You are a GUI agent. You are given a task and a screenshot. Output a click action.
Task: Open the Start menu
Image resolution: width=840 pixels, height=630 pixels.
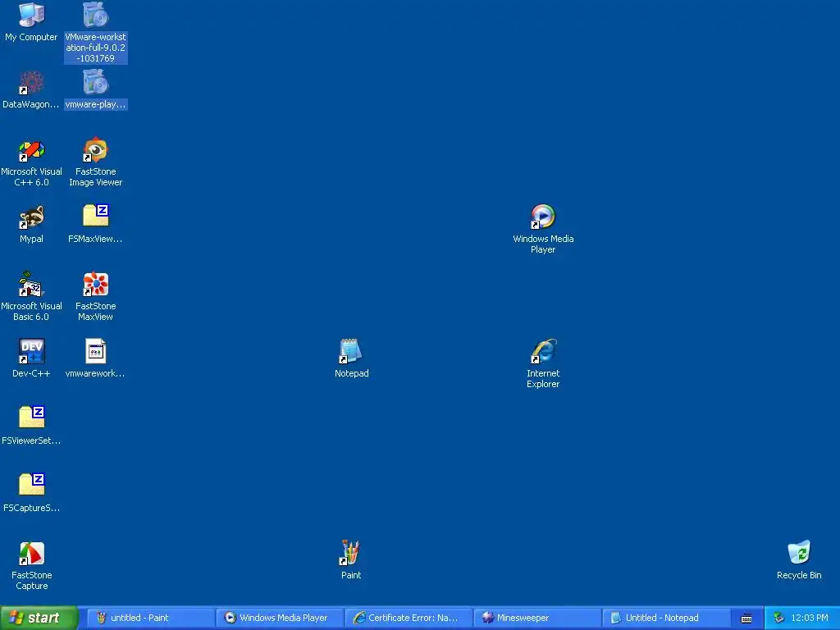point(39,618)
